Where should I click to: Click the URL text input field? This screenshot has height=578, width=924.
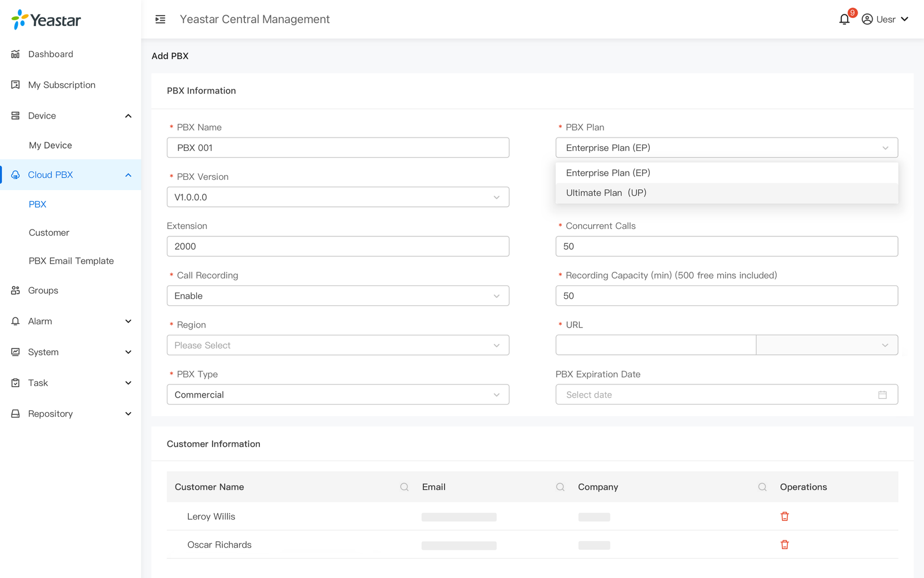pos(655,345)
